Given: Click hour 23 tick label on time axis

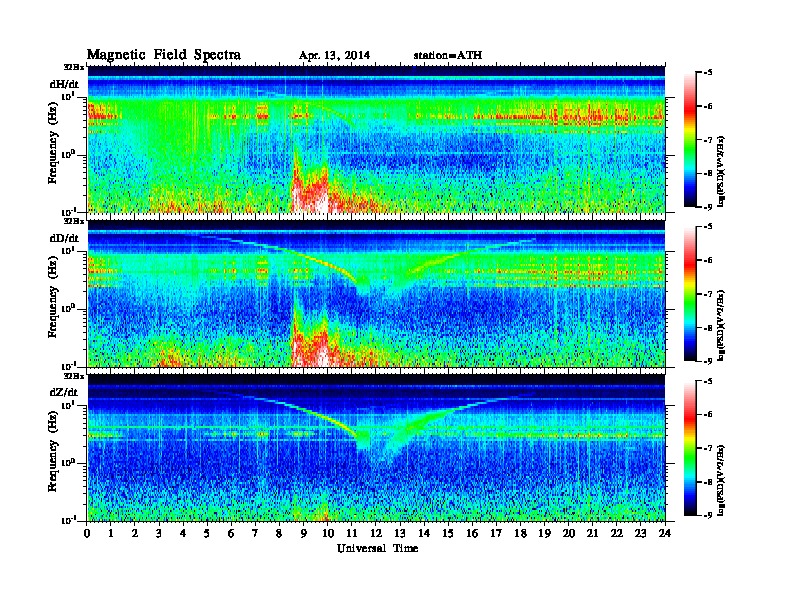Looking at the screenshot, I should pos(641,534).
